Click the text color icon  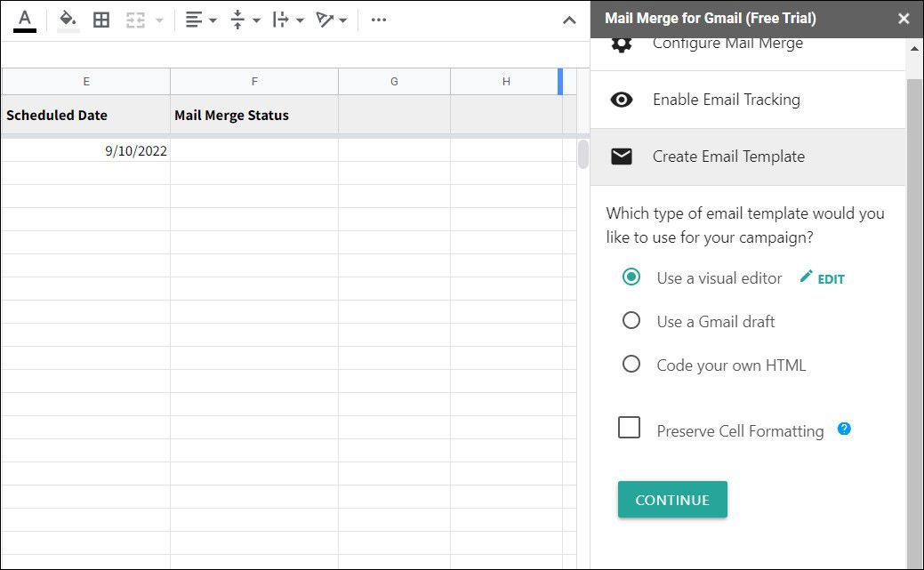pyautogui.click(x=25, y=20)
